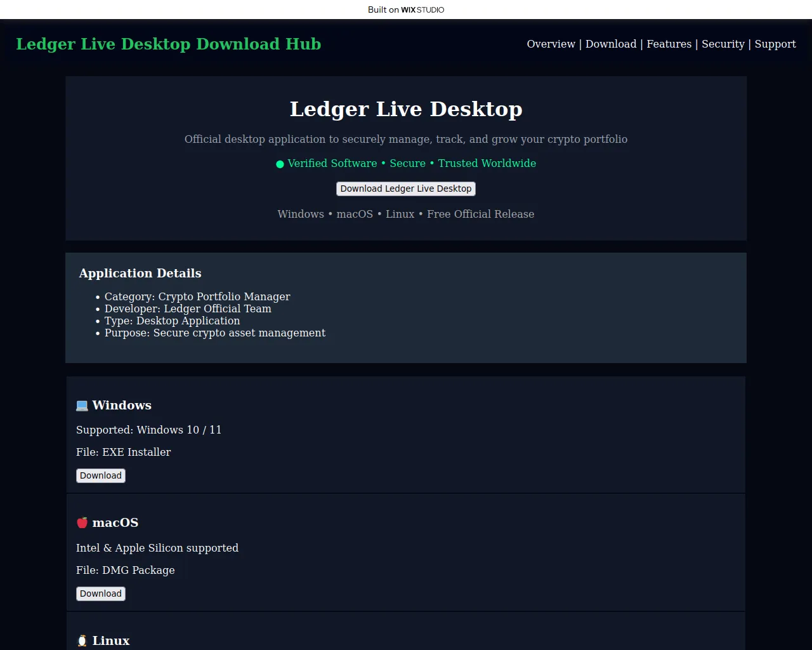Click Supported: Windows 10 / 11 text
Screen dimensions: 812x650
click(x=148, y=430)
